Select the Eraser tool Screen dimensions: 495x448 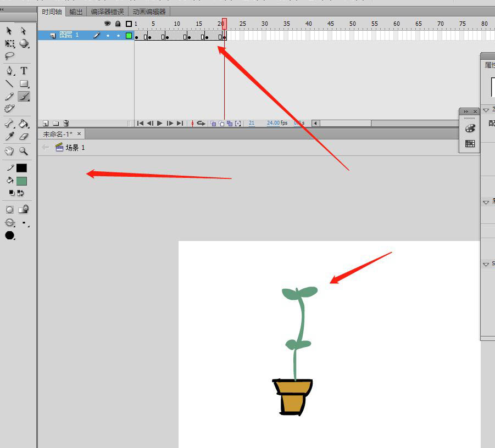click(24, 136)
